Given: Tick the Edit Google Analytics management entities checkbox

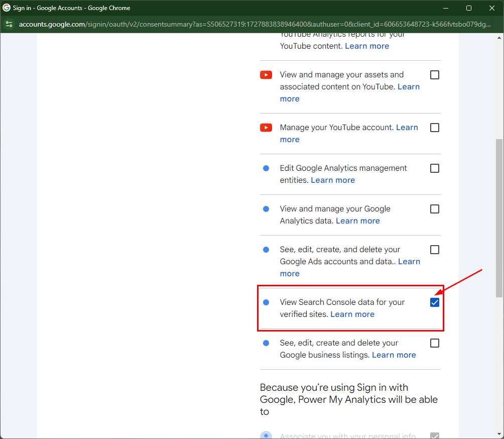Looking at the screenshot, I should coord(435,168).
